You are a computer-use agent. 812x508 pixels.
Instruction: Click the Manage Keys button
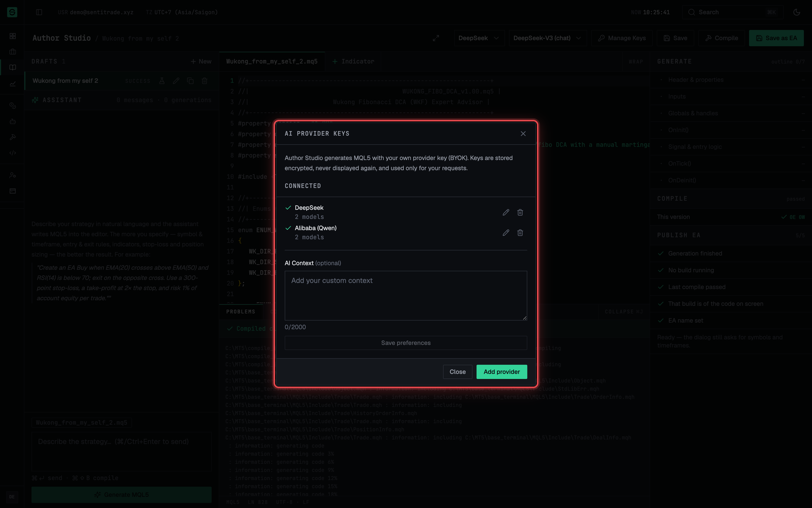pyautogui.click(x=622, y=38)
